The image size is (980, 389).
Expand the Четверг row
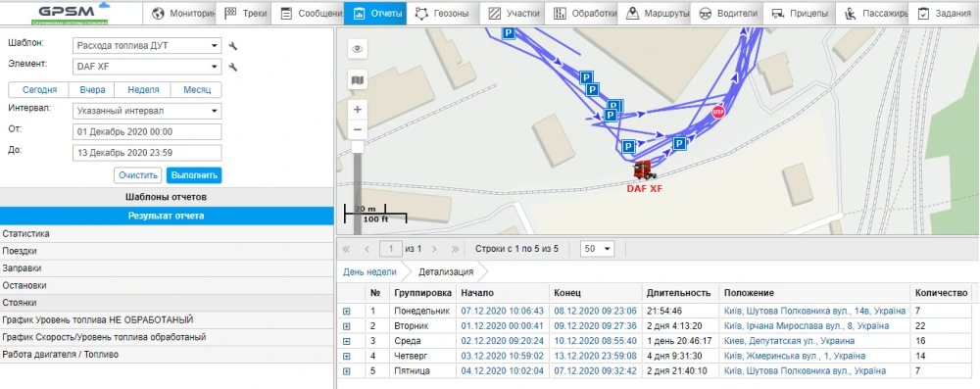tap(346, 357)
